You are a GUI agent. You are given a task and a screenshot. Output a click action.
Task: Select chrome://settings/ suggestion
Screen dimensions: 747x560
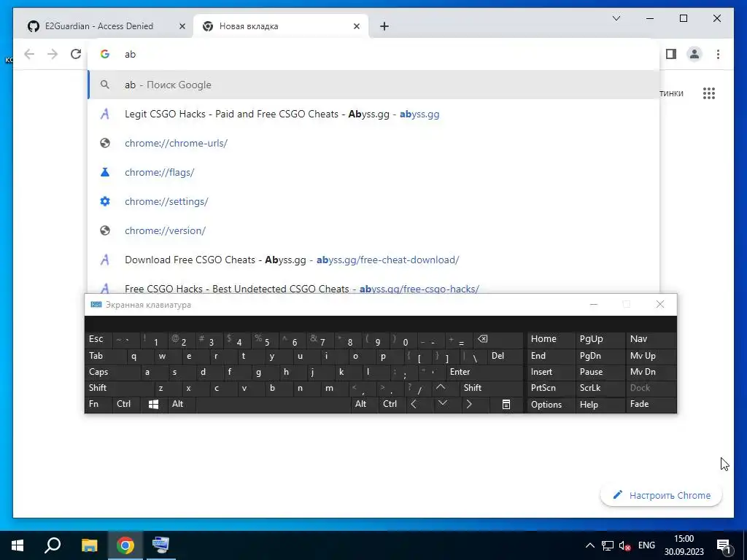coord(374,201)
